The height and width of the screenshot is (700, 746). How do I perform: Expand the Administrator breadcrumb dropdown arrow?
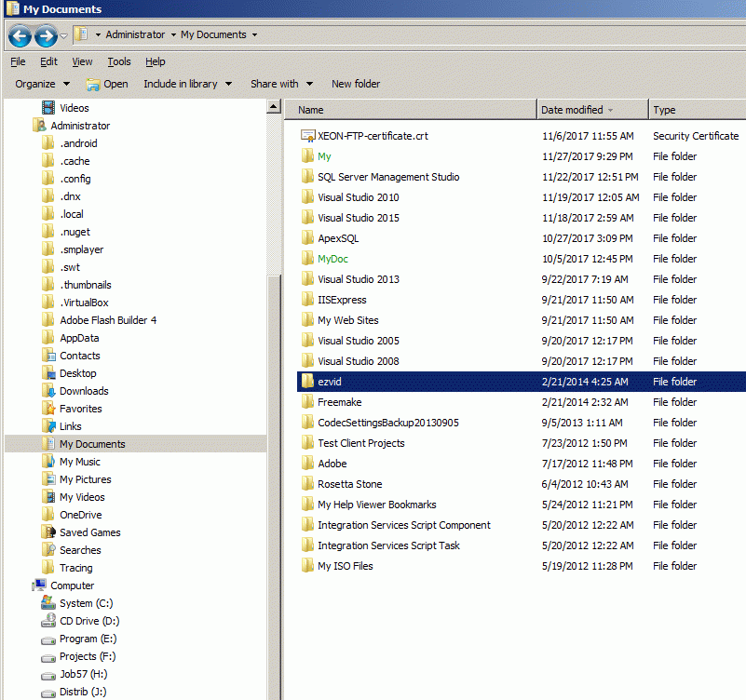(x=173, y=34)
